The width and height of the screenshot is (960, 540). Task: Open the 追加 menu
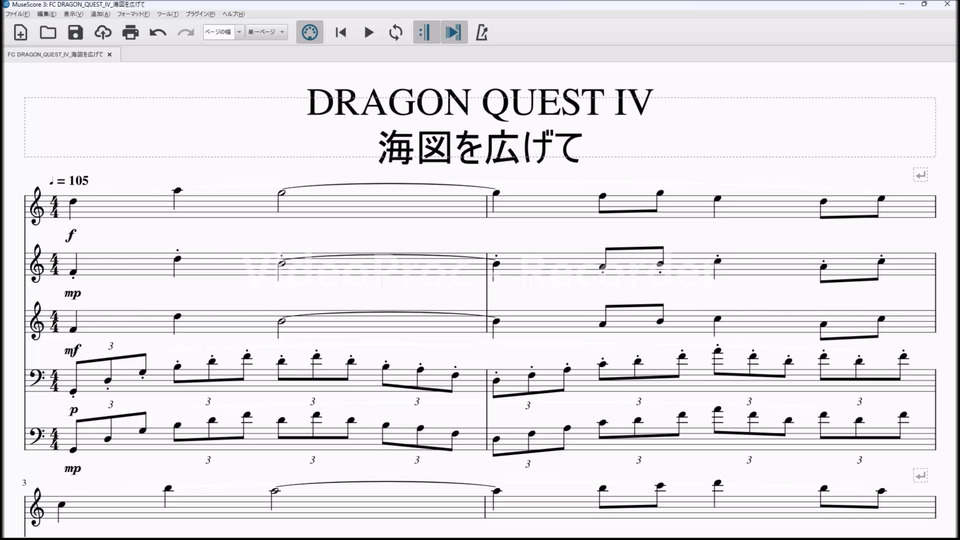tap(100, 14)
